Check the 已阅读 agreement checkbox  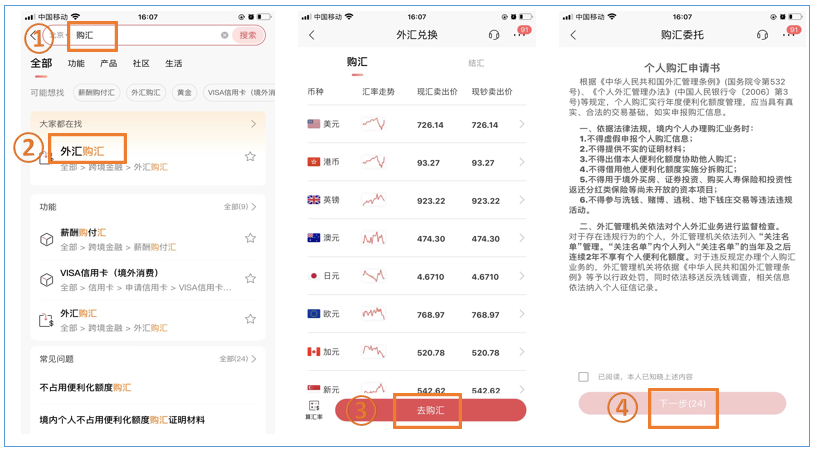click(x=584, y=376)
